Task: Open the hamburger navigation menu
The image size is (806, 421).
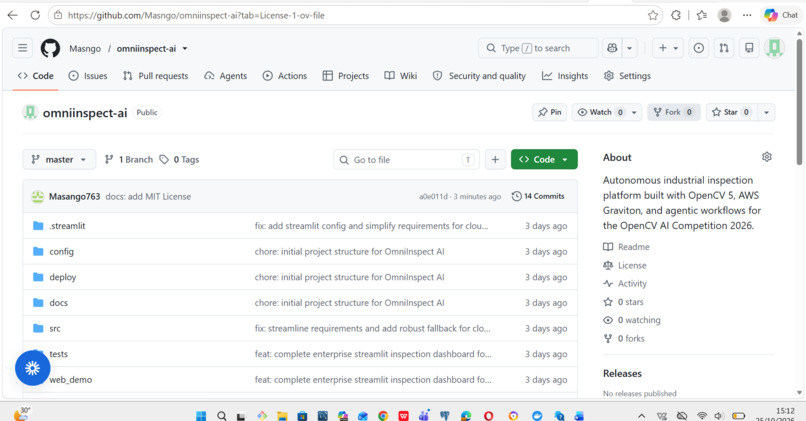Action: [23, 48]
